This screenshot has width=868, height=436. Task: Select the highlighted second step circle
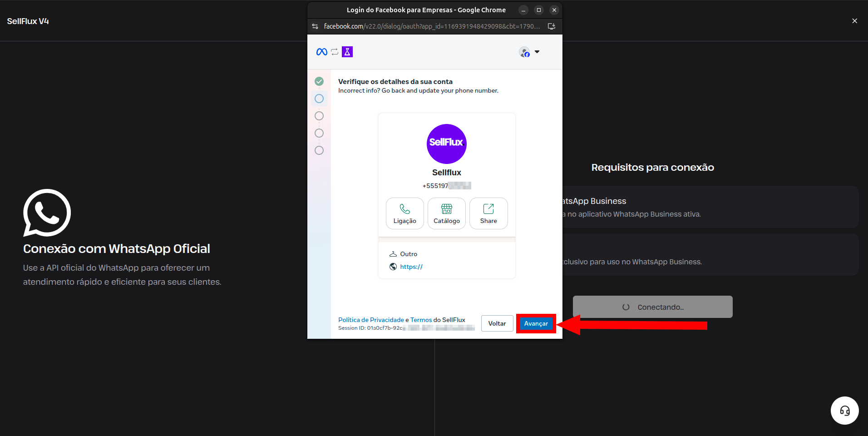[319, 99]
